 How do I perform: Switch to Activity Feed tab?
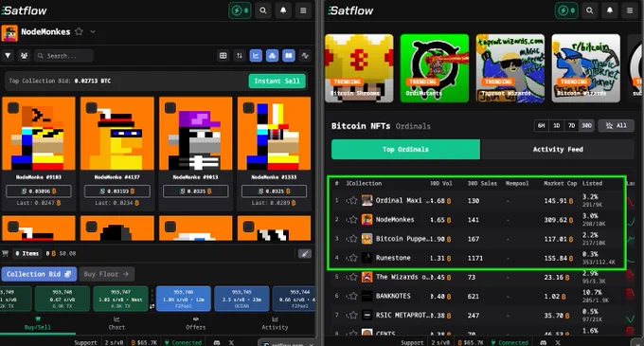coord(558,149)
